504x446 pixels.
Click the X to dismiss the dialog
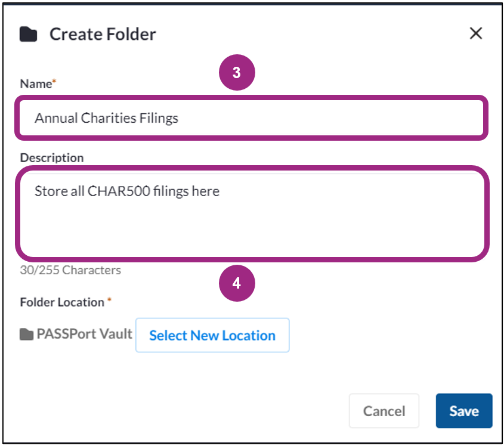tap(475, 33)
